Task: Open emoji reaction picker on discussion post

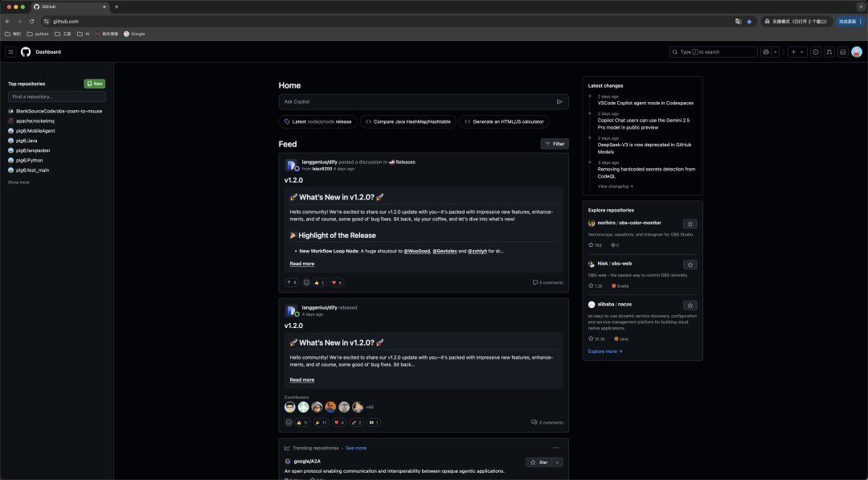Action: 306,283
